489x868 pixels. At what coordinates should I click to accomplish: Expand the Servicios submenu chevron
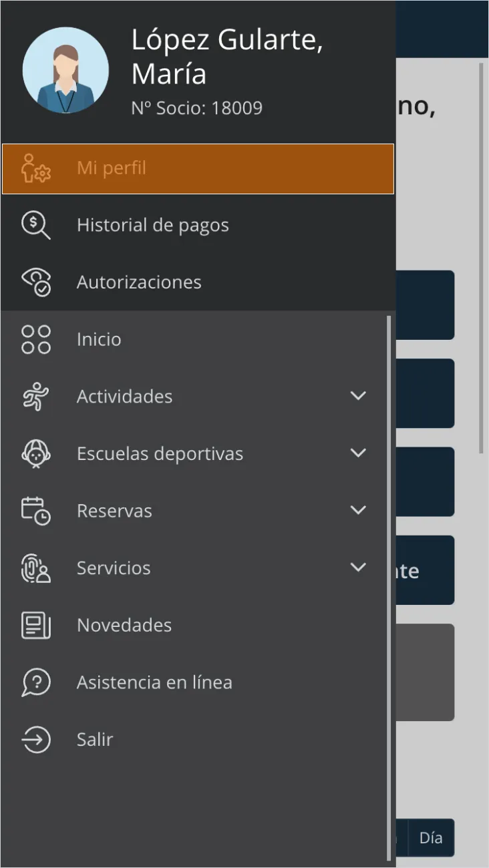[x=359, y=568]
